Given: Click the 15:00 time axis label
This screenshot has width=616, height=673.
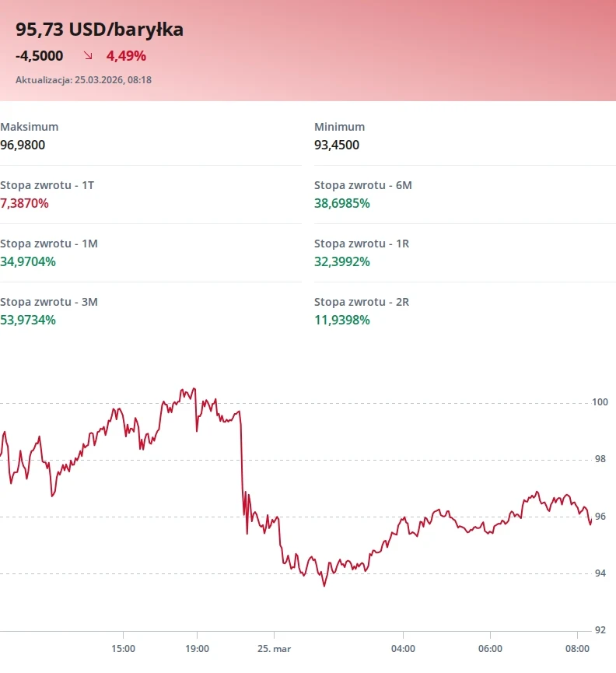Looking at the screenshot, I should (x=123, y=648).
